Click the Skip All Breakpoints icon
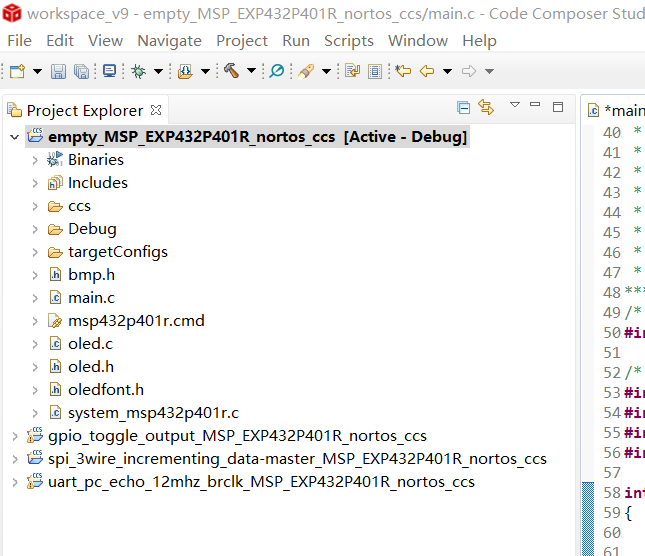The width and height of the screenshot is (645, 556). (x=276, y=71)
